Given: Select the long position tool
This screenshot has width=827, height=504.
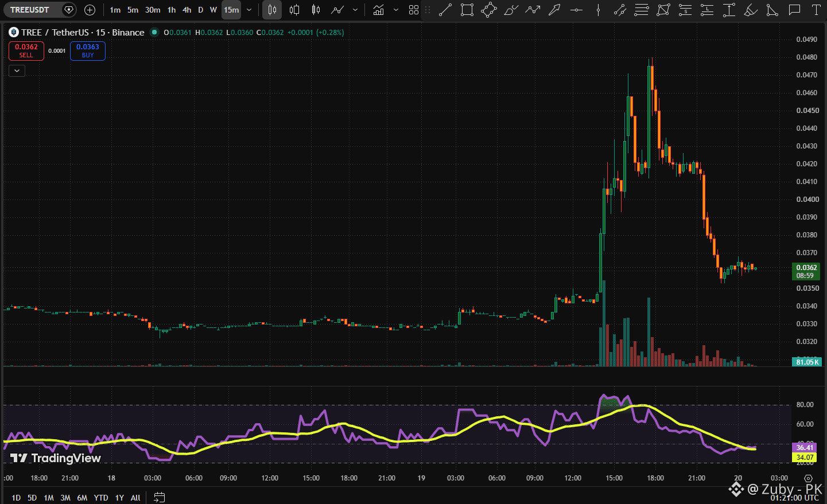Looking at the screenshot, I should (x=707, y=10).
